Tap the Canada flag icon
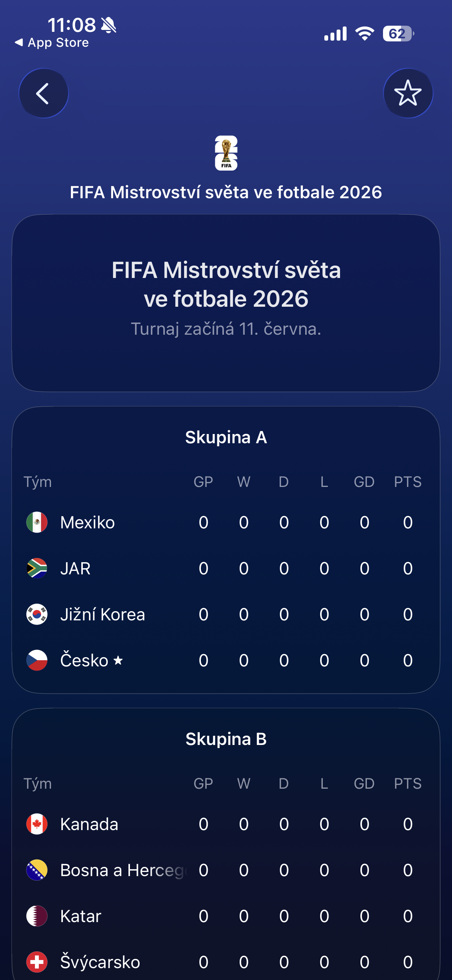The image size is (452, 980). [x=37, y=824]
